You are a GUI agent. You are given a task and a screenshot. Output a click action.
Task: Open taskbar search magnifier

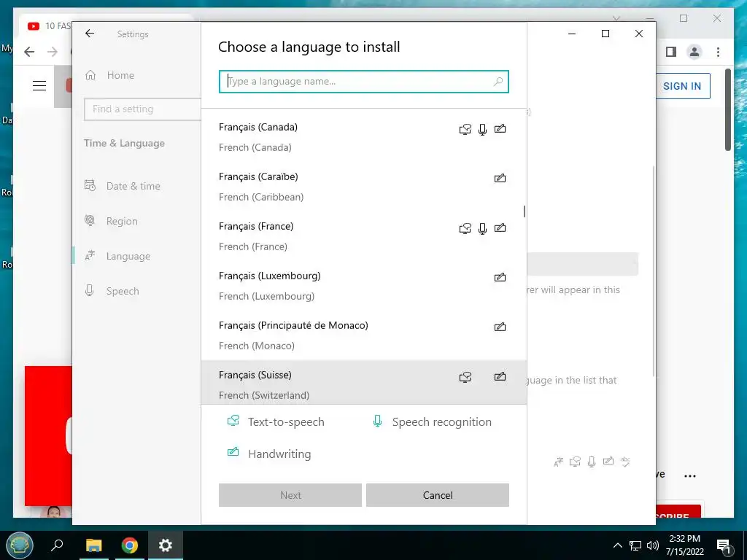coord(57,545)
